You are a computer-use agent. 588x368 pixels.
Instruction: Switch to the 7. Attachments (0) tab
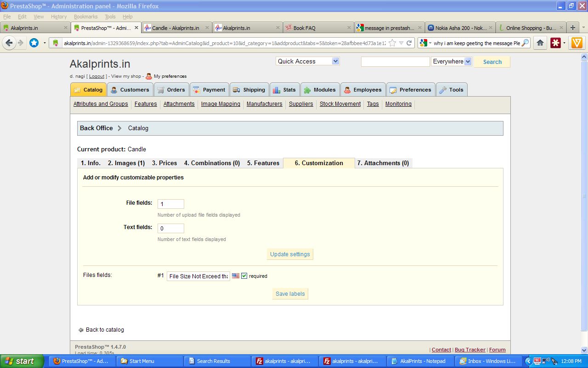383,163
